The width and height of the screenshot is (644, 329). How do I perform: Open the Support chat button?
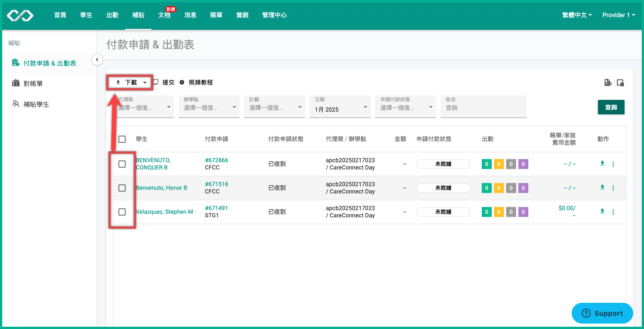[x=602, y=313]
